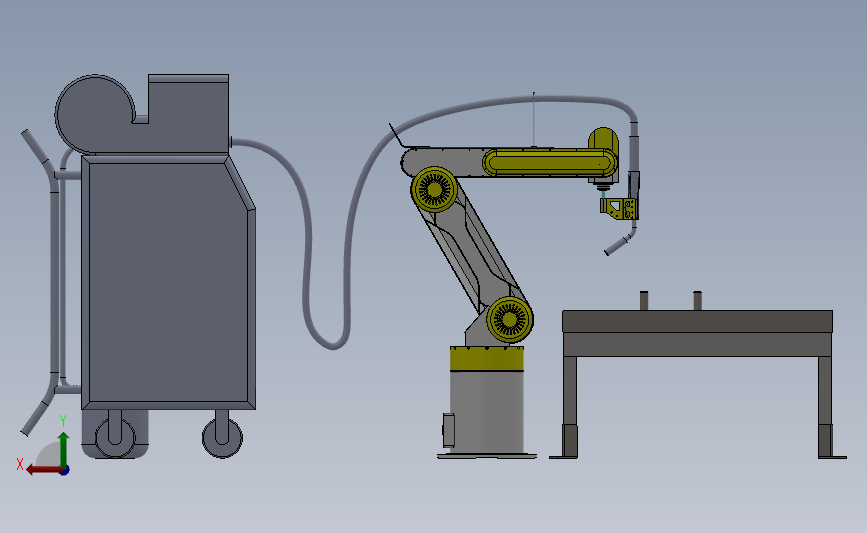The image size is (867, 533).
Task: Select the robot's lower yellow shoulder joint
Action: click(509, 320)
